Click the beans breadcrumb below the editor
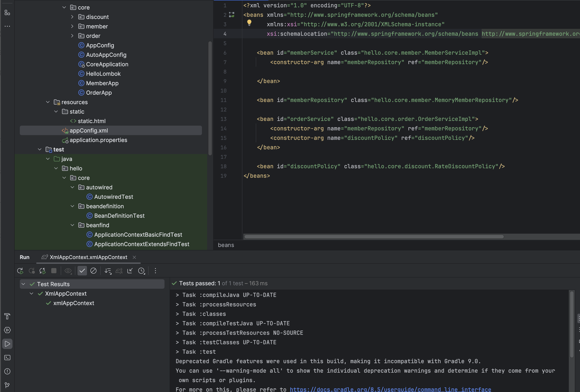Screen dimensions: 580x392 pos(226,245)
